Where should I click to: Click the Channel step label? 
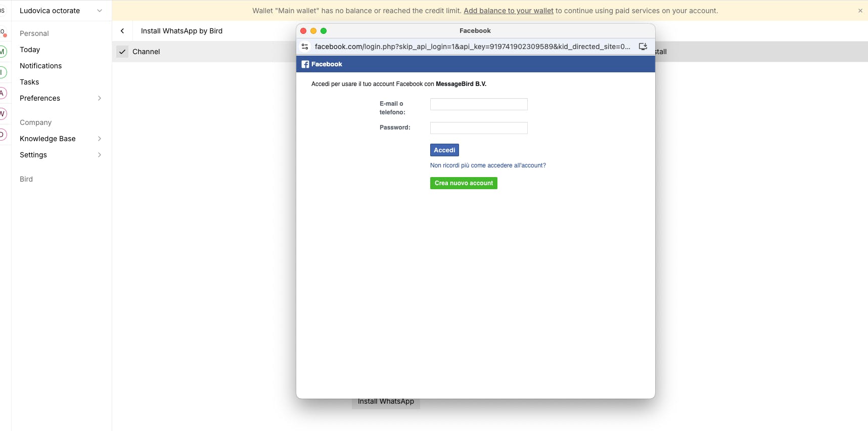(x=146, y=52)
